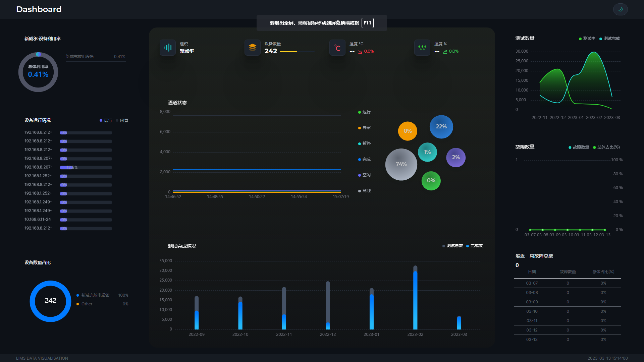
Task: Click the 12.5% progress bar for 192.168.8.207
Action: [86, 168]
